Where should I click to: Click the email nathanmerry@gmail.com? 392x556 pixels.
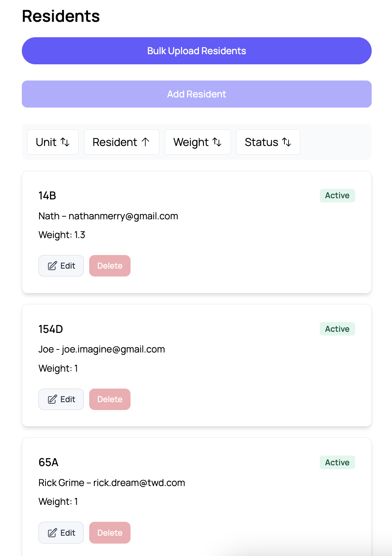(x=123, y=216)
